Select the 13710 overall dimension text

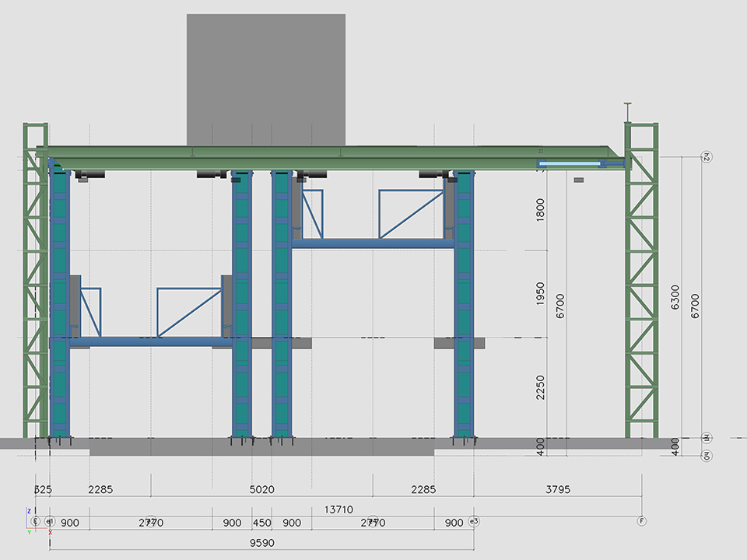(x=338, y=509)
